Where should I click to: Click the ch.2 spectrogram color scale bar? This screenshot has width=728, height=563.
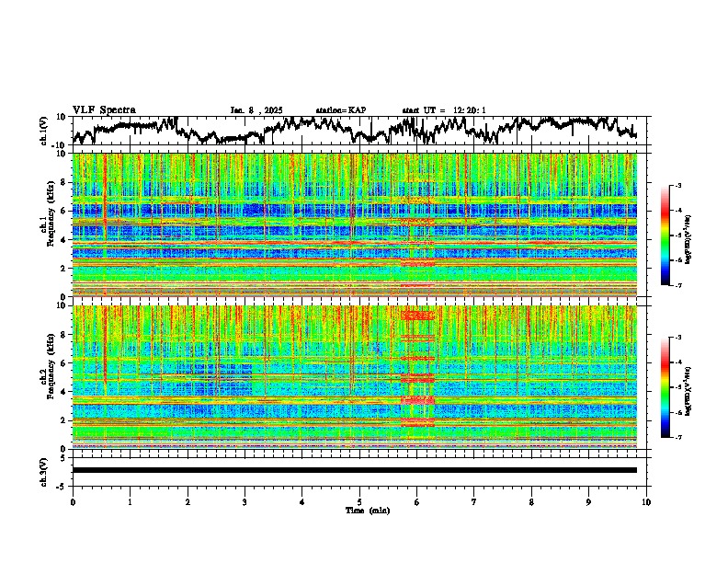(665, 387)
